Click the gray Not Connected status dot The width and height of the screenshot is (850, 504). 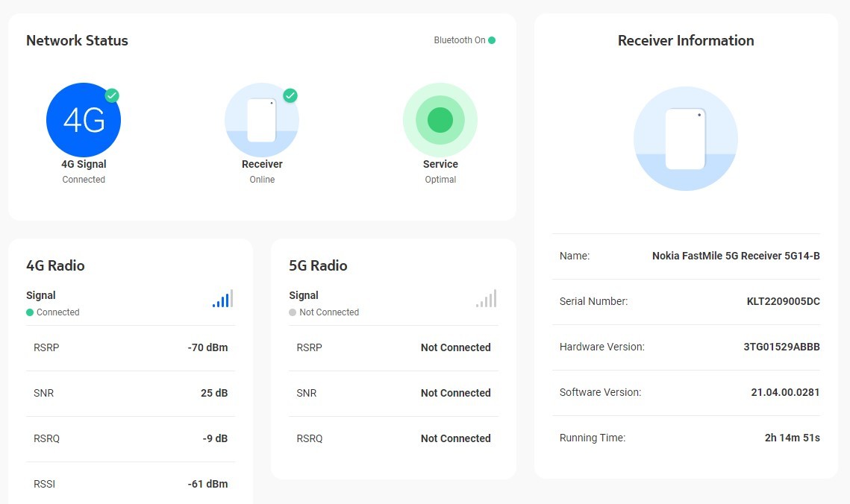(293, 312)
